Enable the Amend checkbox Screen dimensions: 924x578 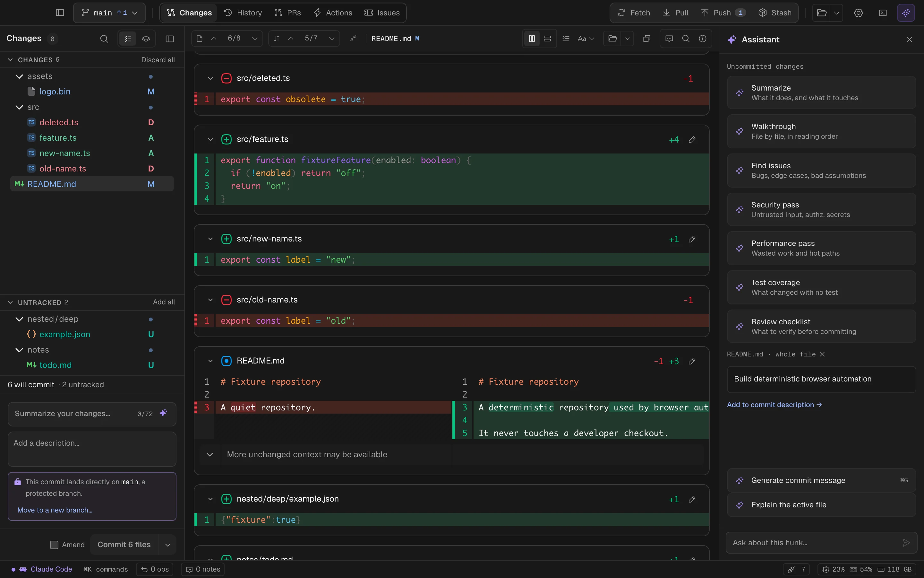coord(54,545)
